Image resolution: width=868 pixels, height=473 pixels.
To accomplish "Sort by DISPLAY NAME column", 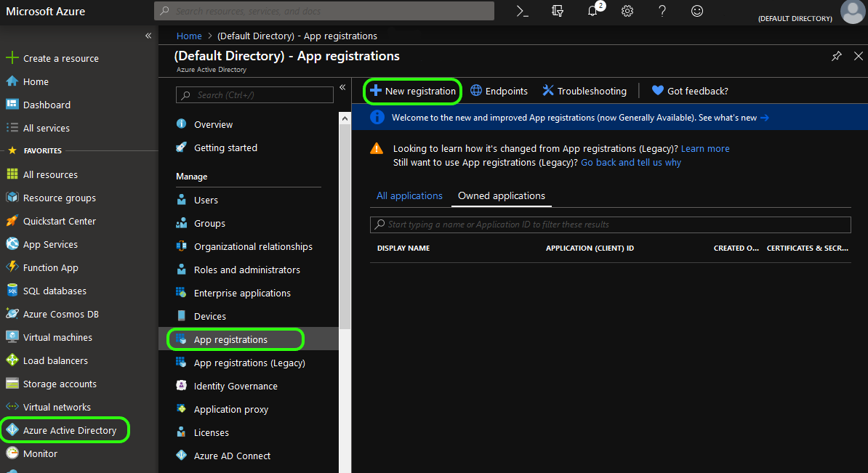I will click(x=403, y=248).
